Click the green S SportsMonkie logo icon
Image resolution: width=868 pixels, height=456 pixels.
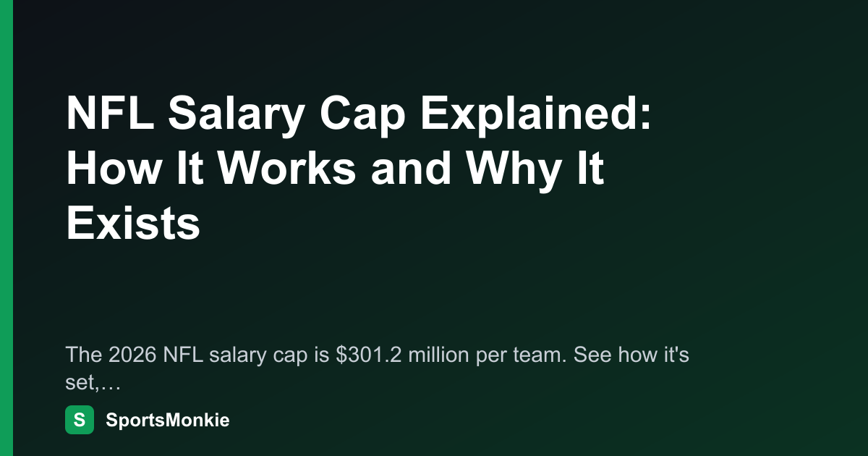(x=80, y=420)
